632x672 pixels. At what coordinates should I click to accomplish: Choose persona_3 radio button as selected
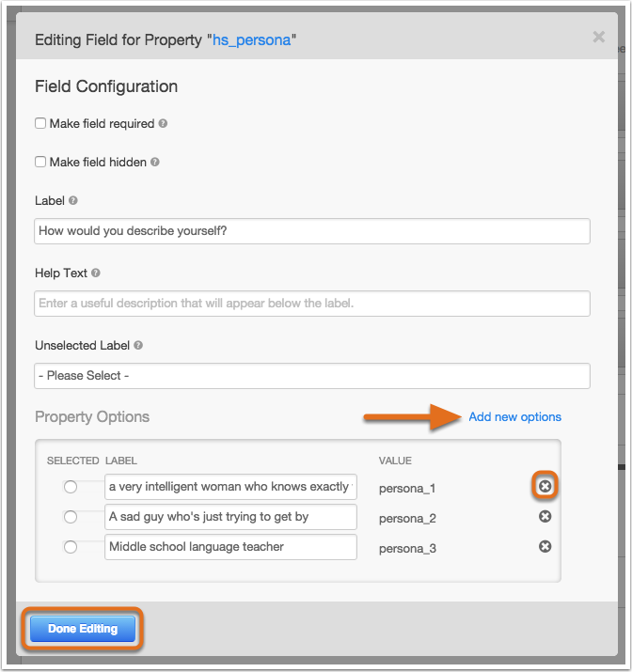(x=71, y=547)
